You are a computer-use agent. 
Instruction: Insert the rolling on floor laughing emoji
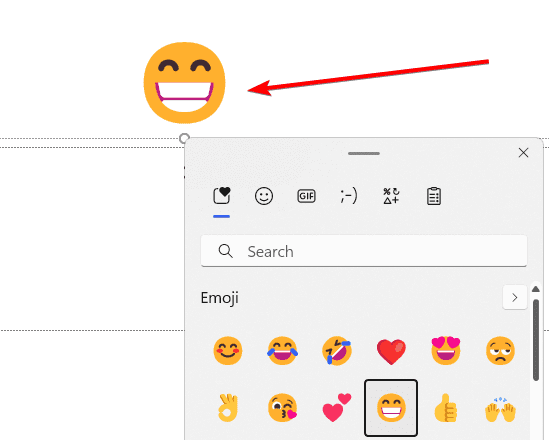(x=337, y=351)
